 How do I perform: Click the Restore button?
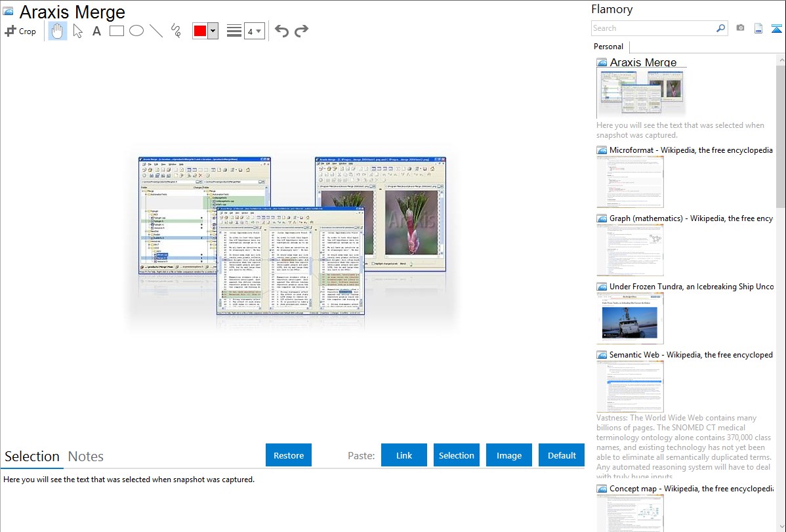click(x=289, y=455)
